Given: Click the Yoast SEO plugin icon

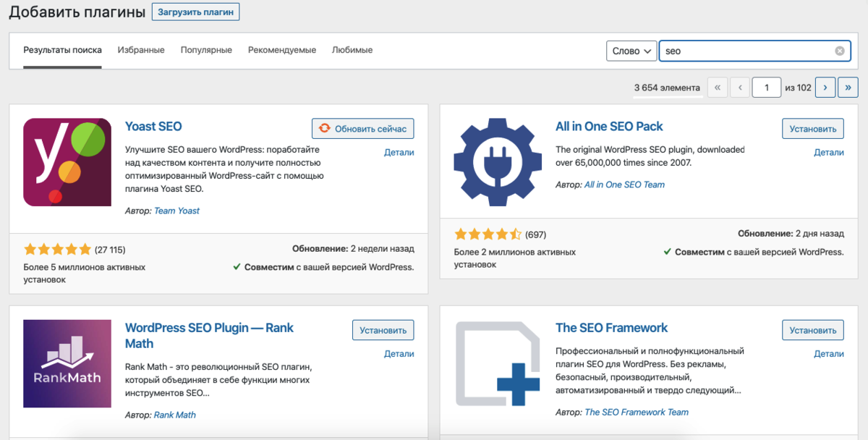Looking at the screenshot, I should coord(67,162).
